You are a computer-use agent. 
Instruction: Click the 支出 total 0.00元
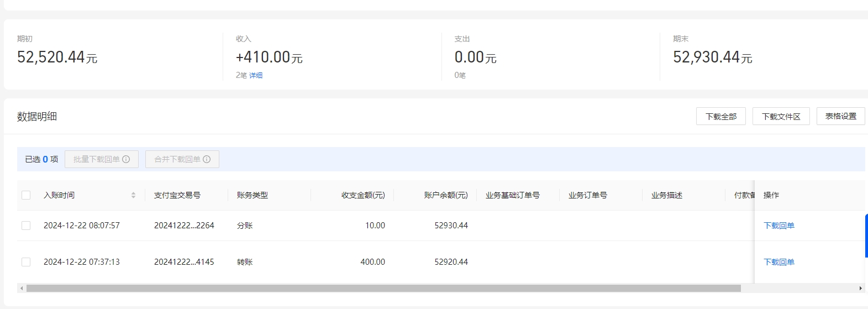point(475,57)
